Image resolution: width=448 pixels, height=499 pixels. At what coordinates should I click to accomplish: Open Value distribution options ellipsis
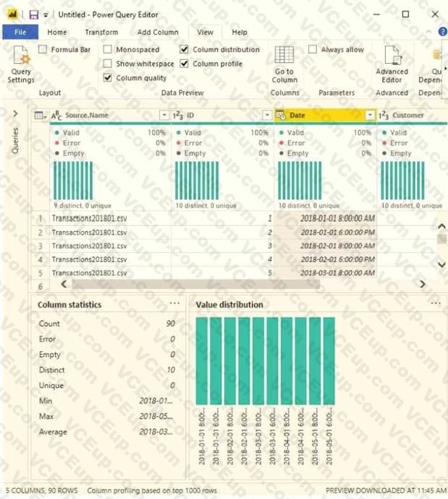click(x=435, y=303)
